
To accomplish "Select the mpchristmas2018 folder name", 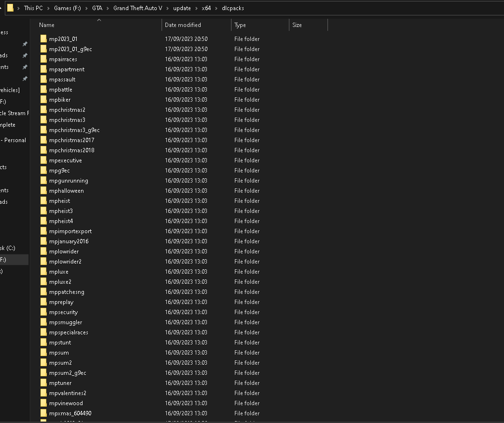I will coord(72,150).
